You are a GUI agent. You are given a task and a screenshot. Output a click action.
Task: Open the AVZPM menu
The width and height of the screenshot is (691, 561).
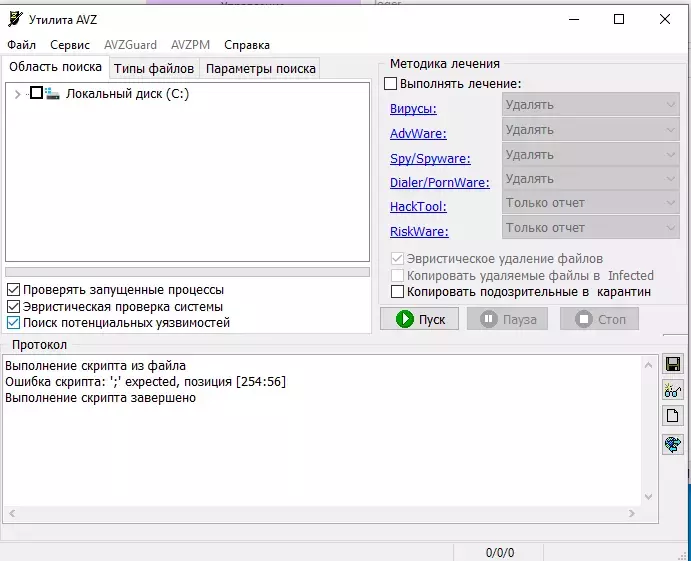[x=190, y=45]
